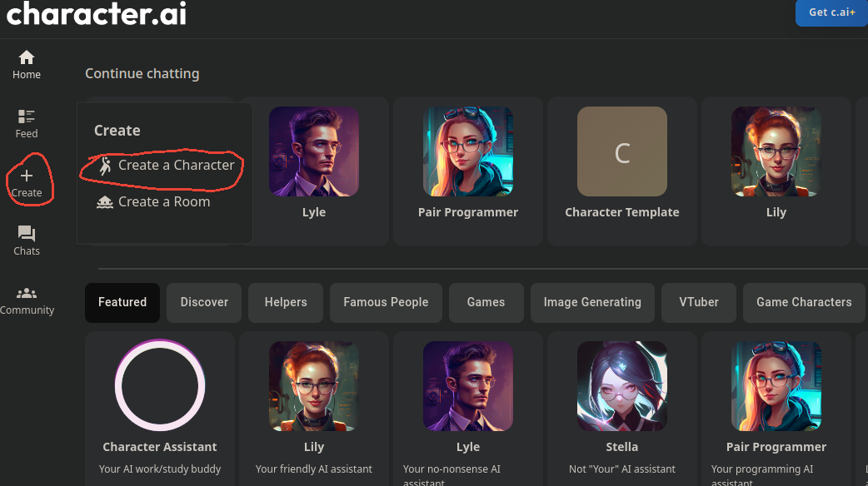Click the room icon beside Create a Room
The height and width of the screenshot is (486, 868).
click(104, 201)
